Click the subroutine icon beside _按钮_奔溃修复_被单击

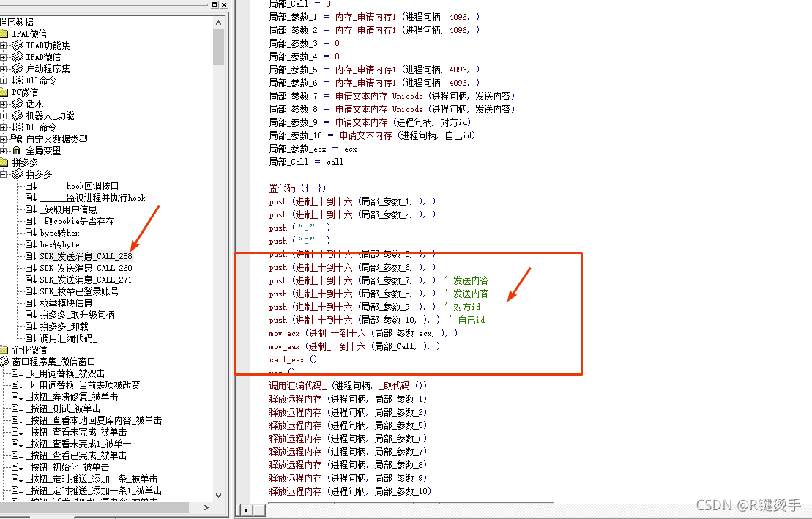[x=17, y=397]
